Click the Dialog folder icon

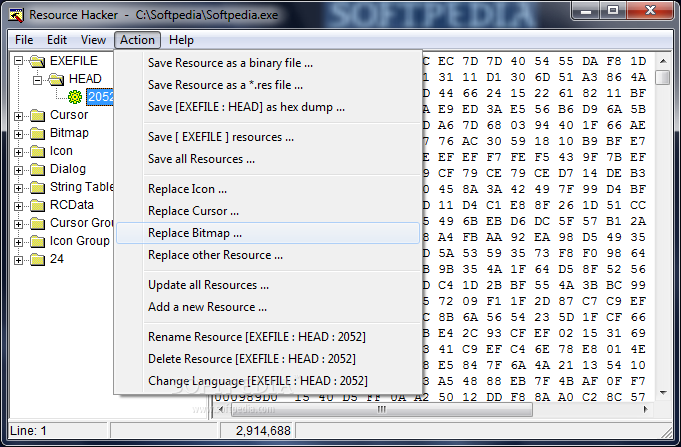tap(37, 169)
